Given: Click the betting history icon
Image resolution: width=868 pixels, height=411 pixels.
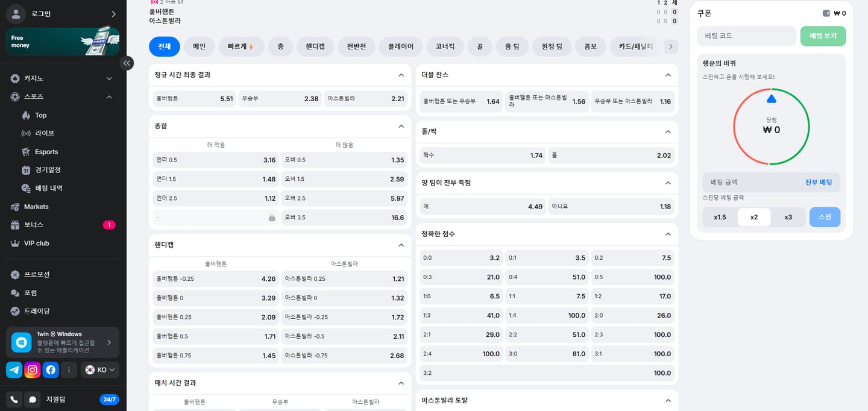Looking at the screenshot, I should point(26,188).
